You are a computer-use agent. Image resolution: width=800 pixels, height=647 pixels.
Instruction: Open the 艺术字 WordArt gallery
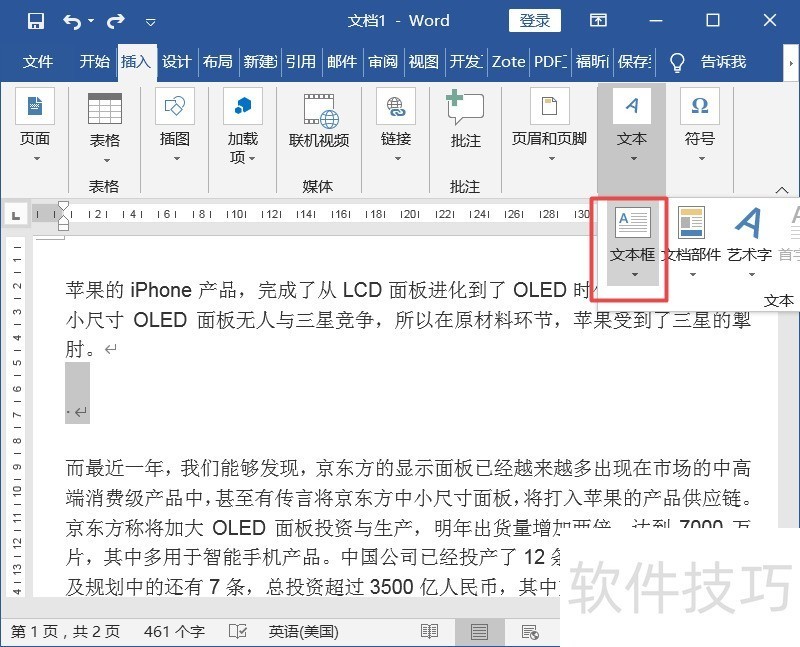coord(749,236)
